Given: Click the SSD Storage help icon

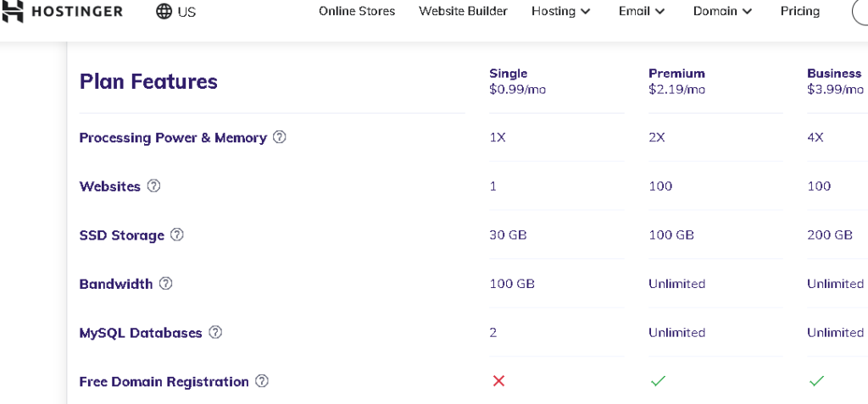Looking at the screenshot, I should pos(176,235).
